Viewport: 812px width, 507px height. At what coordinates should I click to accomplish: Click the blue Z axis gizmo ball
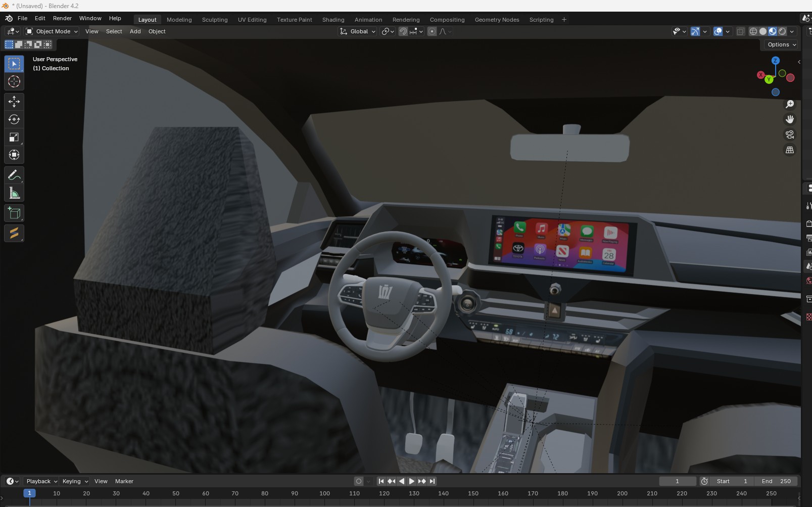(x=775, y=61)
